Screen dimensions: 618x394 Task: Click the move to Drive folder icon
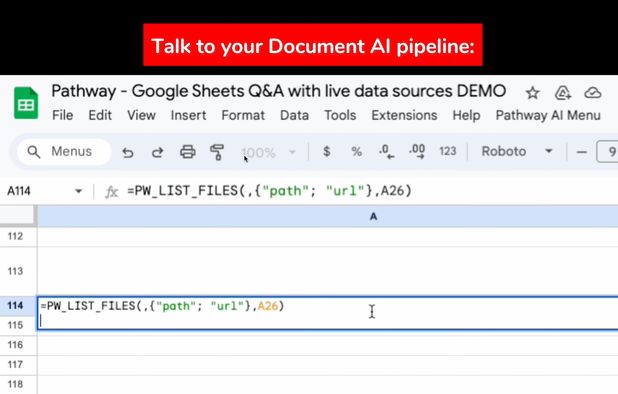(x=562, y=93)
